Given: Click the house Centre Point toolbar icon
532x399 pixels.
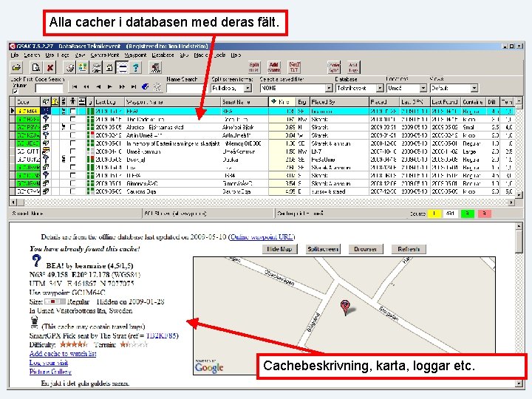Looking at the screenshot, I should (109, 67).
